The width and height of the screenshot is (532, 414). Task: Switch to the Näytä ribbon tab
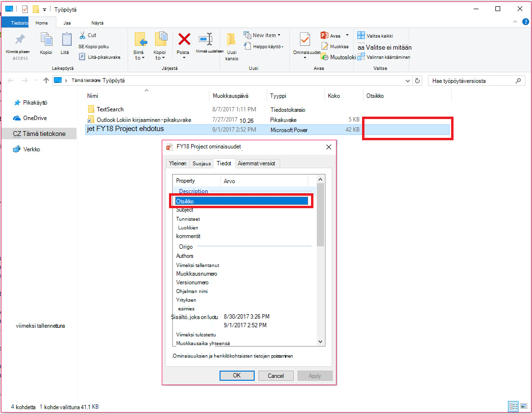(97, 23)
